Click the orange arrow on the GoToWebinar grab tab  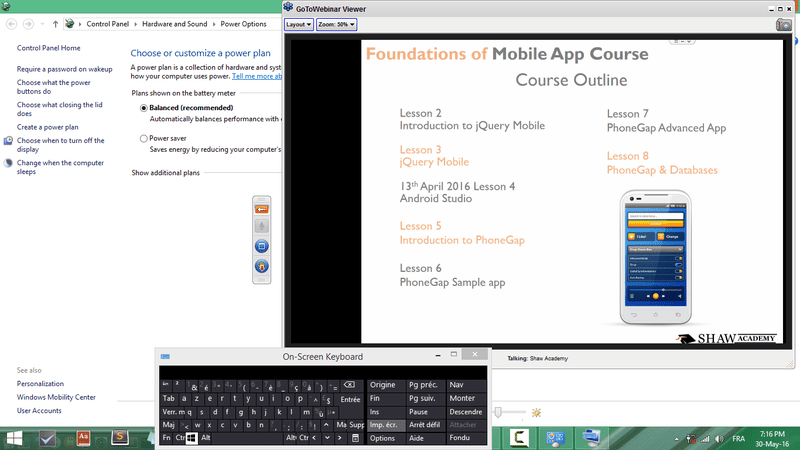261,208
